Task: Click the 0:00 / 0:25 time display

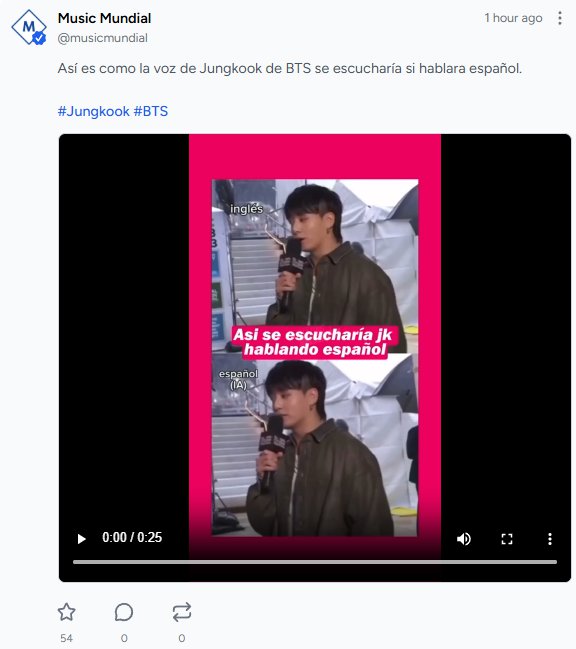Action: [x=132, y=537]
